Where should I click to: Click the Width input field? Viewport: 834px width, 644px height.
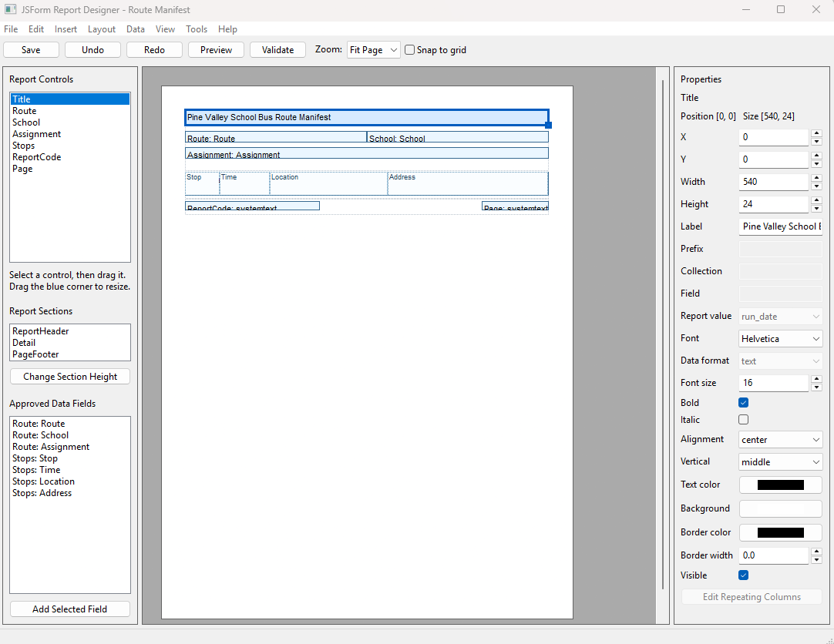pos(774,183)
